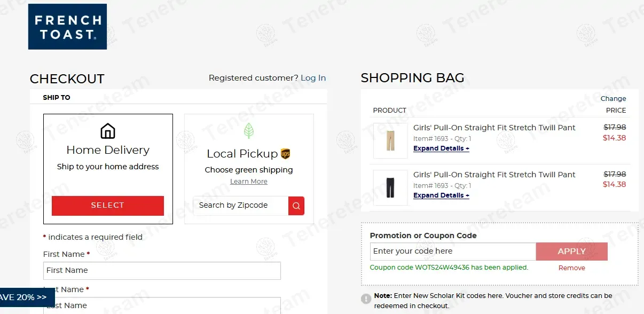Click the Learn More link
Image resolution: width=644 pixels, height=314 pixels.
click(x=249, y=182)
